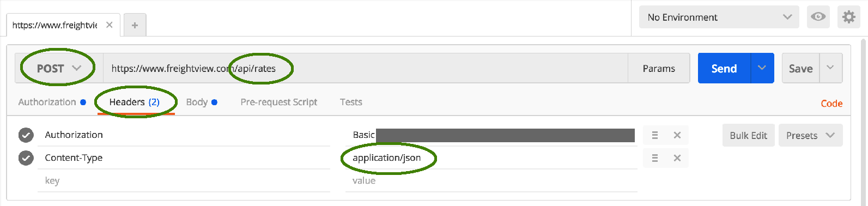This screenshot has height=206, width=868.
Task: Click the empty new key field
Action: (184, 180)
